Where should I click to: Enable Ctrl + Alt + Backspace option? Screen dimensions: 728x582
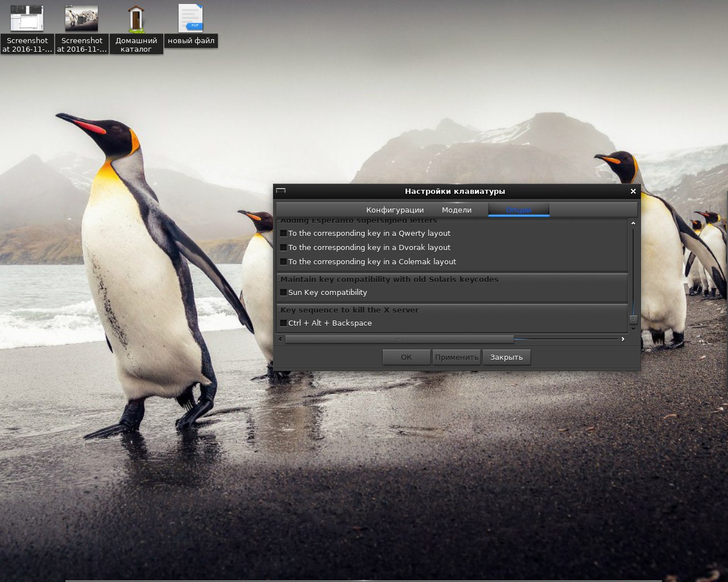[283, 323]
